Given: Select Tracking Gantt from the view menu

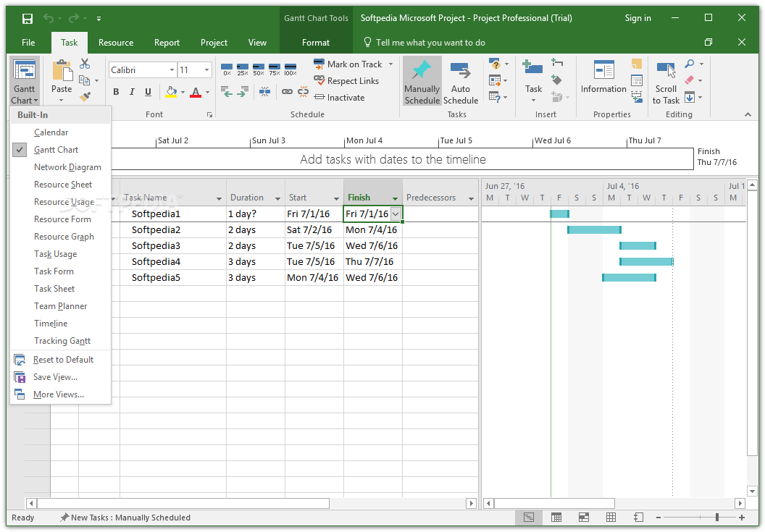Looking at the screenshot, I should (61, 341).
